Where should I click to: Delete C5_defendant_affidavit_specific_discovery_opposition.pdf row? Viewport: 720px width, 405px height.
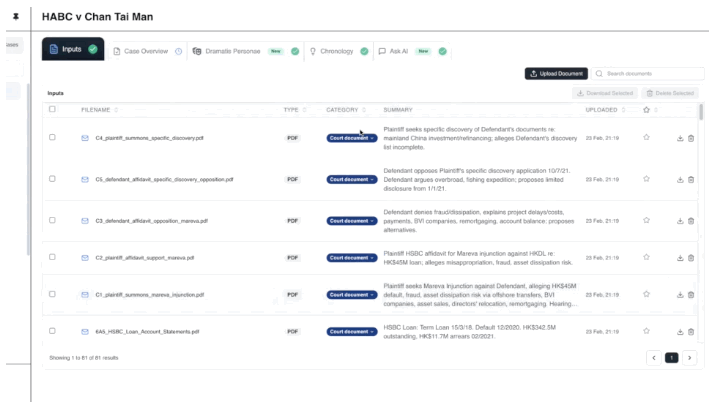pyautogui.click(x=691, y=179)
